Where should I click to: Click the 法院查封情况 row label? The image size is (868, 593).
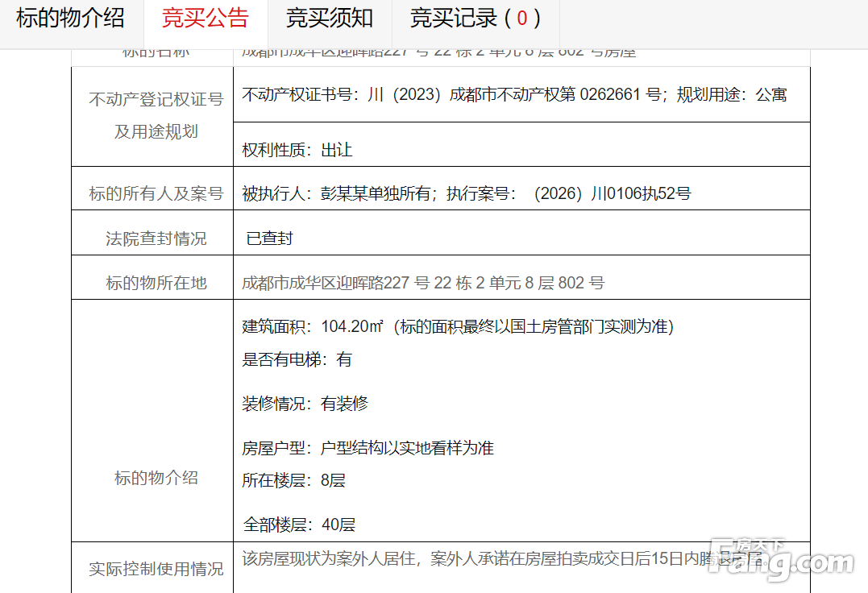(156, 238)
